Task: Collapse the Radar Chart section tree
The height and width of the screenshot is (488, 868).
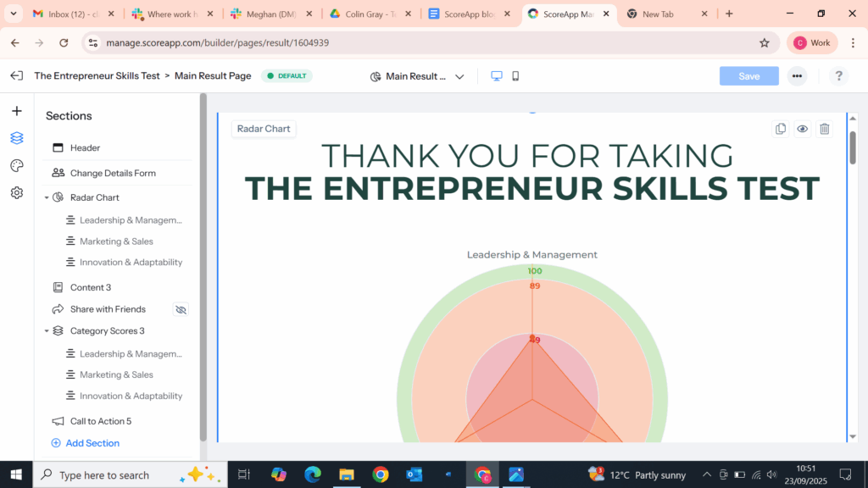Action: [47, 197]
